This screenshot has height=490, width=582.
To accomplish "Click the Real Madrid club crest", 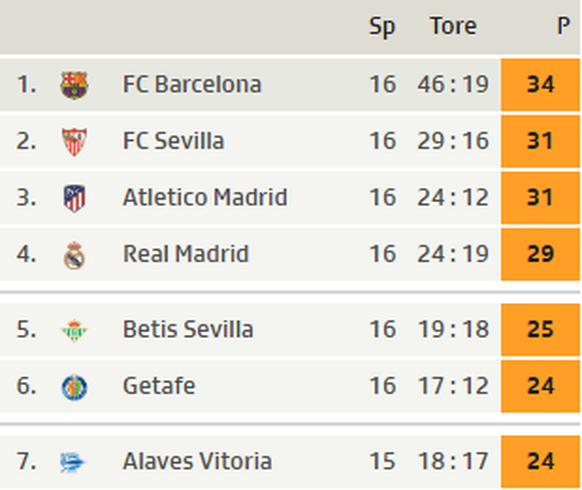I will coord(74,255).
